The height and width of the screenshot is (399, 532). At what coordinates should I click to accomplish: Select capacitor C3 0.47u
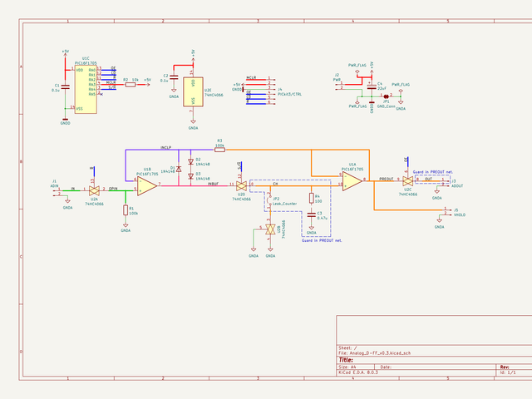311,216
